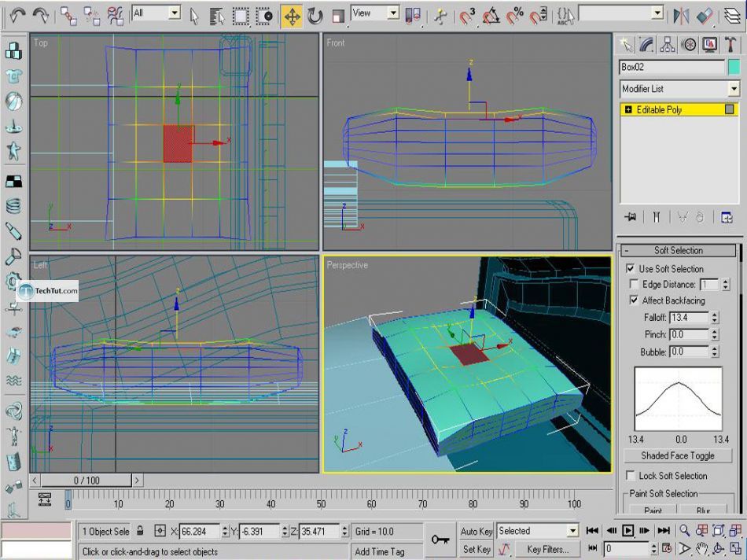Click the Undo arrow icon
Image resolution: width=747 pixels, height=560 pixels.
[x=17, y=15]
